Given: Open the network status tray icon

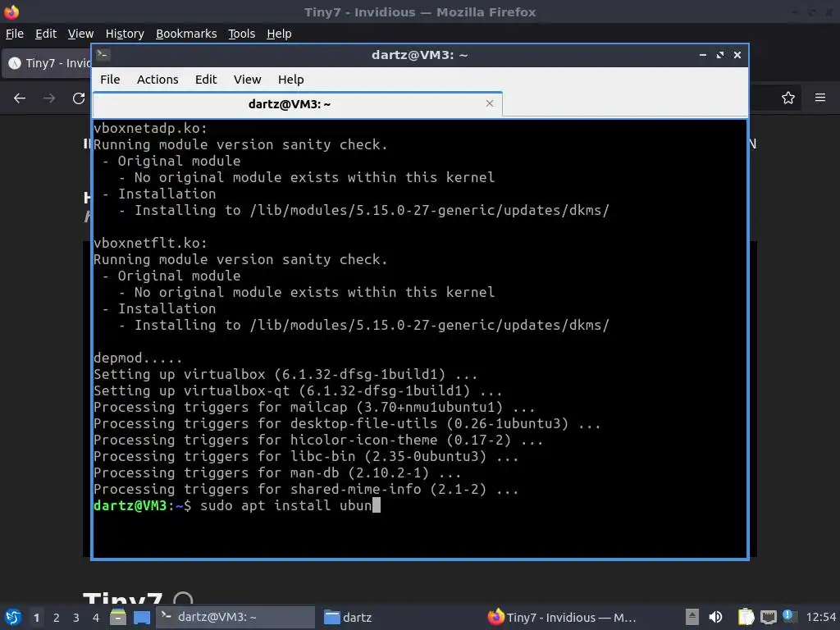Looking at the screenshot, I should pyautogui.click(x=768, y=618).
